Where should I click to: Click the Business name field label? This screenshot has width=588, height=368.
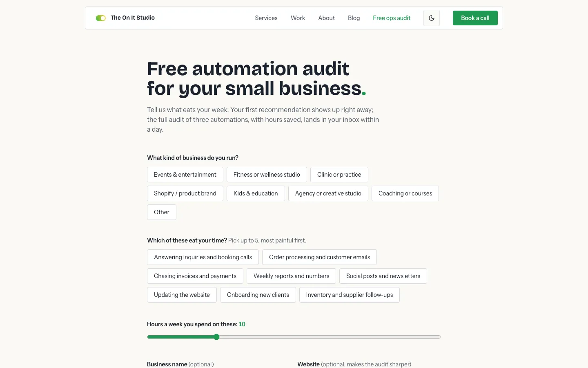pyautogui.click(x=180, y=364)
